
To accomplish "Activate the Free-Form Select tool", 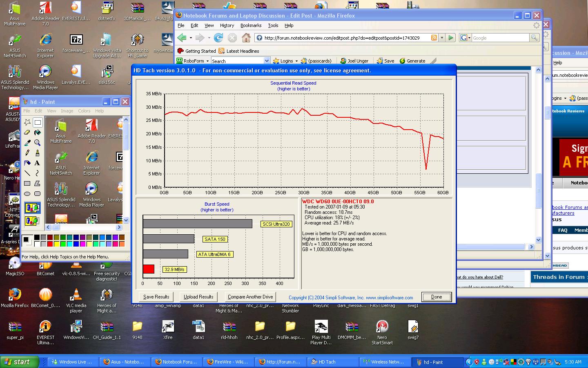I will (27, 122).
